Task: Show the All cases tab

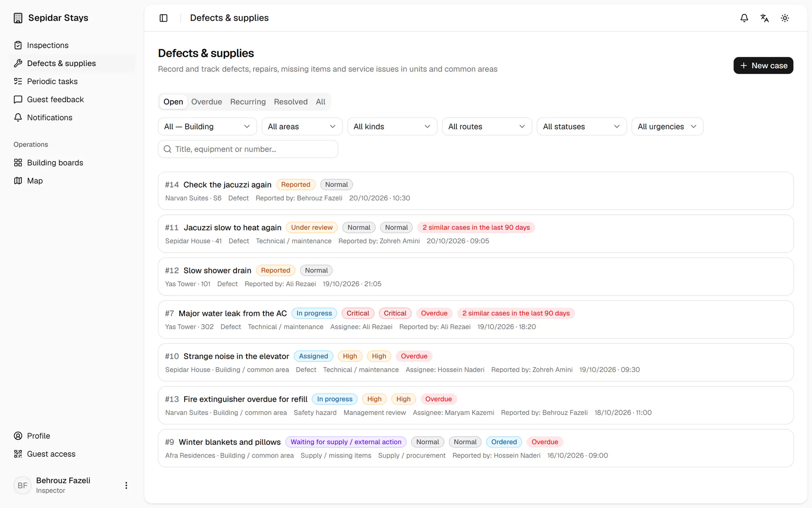Action: [320, 102]
